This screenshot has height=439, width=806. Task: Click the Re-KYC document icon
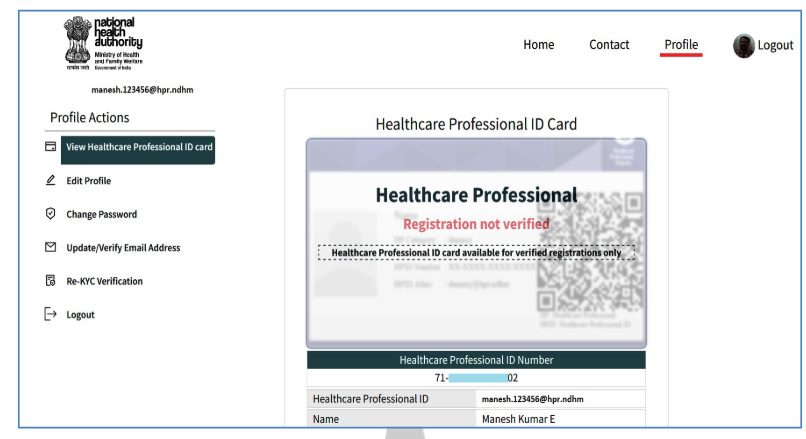(51, 281)
